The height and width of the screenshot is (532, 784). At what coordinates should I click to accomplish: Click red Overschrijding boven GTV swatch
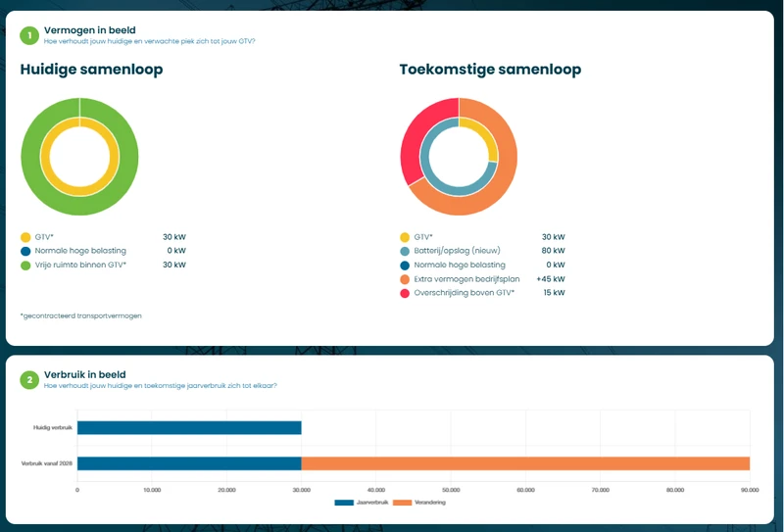click(x=405, y=293)
